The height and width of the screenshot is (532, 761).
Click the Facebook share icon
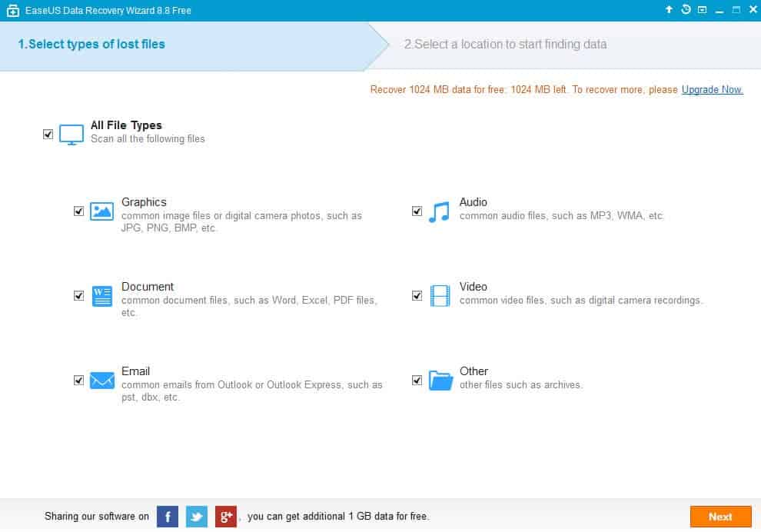168,517
